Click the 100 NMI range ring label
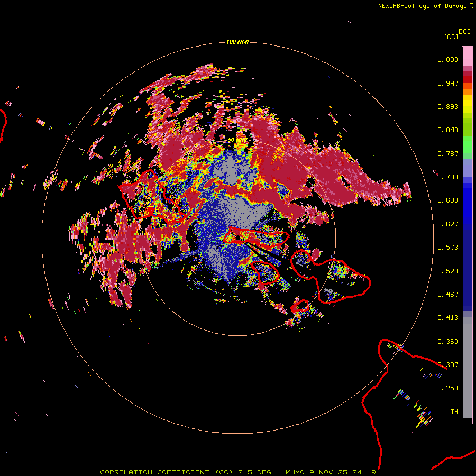This screenshot has height=476, width=476. point(237,42)
